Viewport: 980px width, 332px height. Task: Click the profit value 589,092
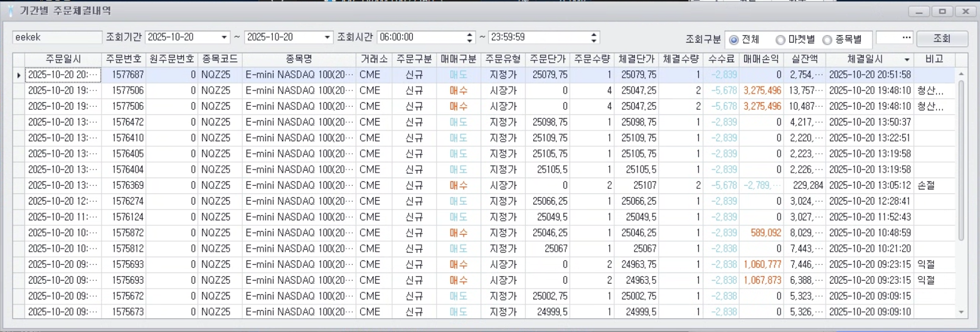(x=765, y=233)
